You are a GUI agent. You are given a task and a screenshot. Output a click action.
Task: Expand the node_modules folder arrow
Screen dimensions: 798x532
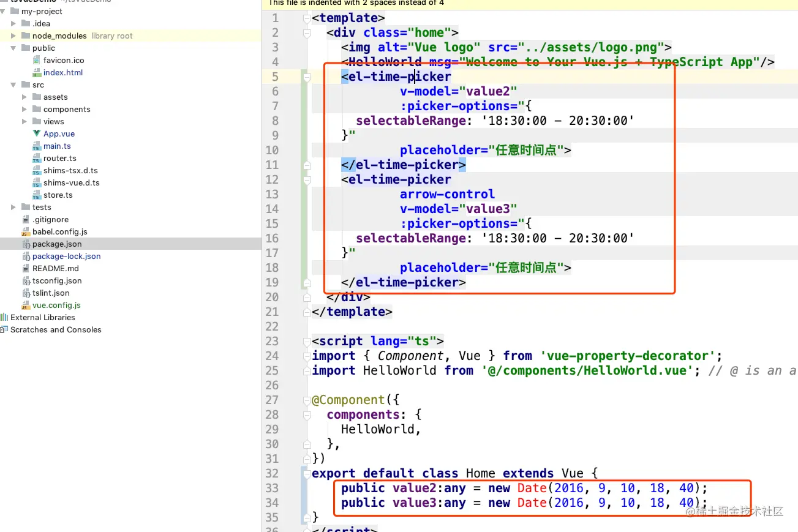(x=13, y=36)
